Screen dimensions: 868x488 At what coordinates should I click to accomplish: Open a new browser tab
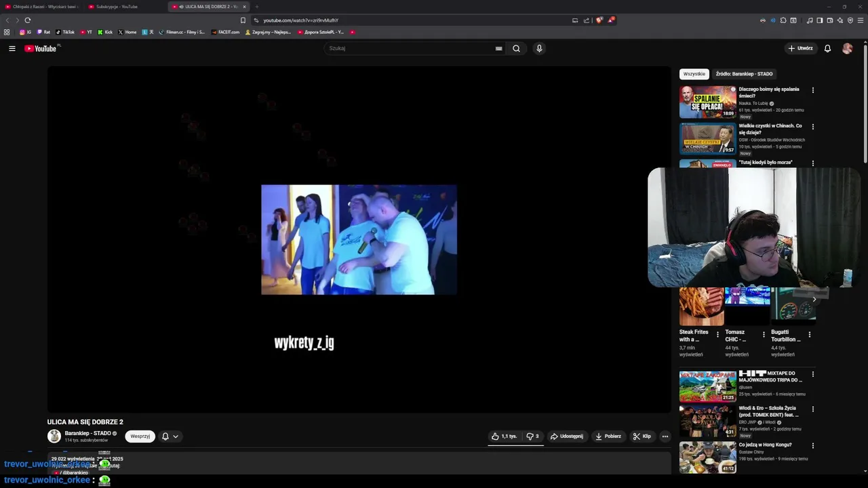(x=257, y=7)
